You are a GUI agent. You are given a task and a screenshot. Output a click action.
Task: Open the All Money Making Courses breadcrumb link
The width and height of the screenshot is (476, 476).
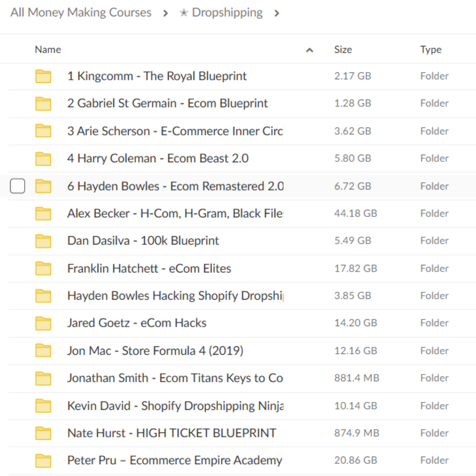tap(81, 12)
